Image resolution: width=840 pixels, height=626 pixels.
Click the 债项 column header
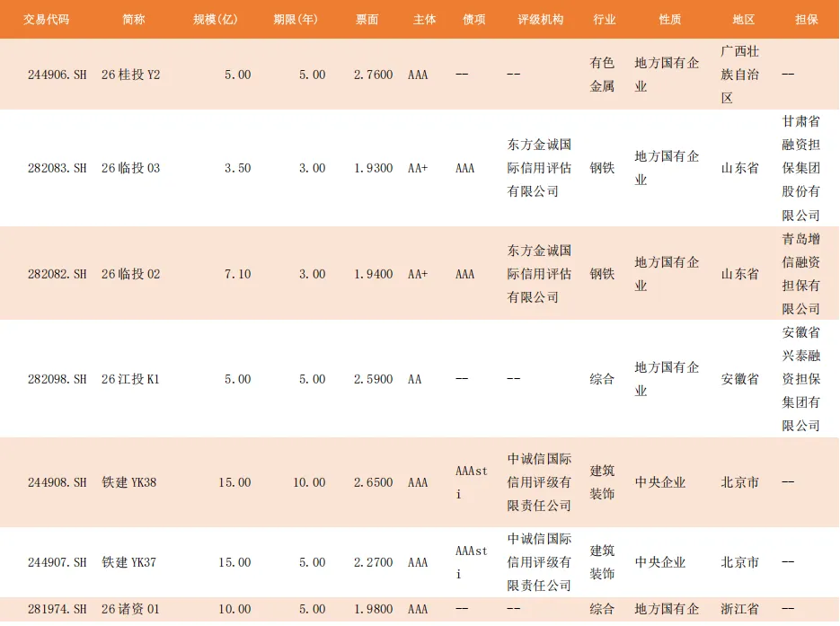coord(474,20)
